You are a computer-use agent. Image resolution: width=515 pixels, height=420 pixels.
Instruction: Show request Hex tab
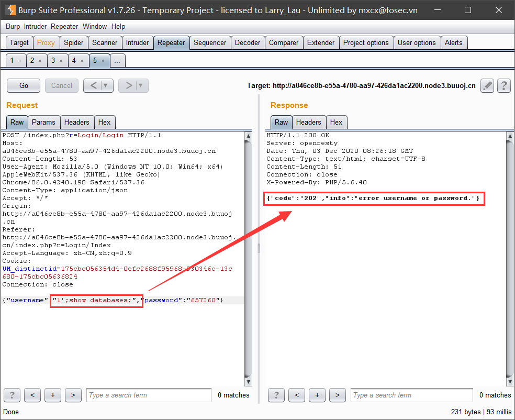coord(105,122)
